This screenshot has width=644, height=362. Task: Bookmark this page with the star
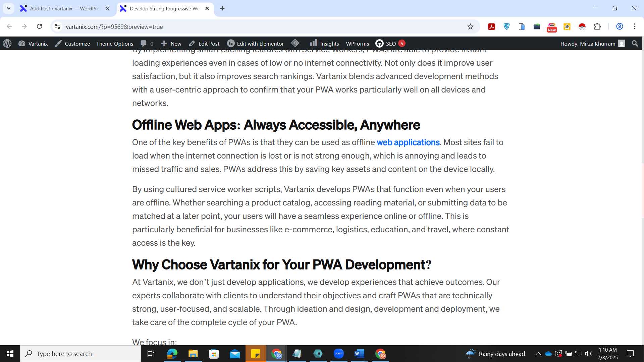pos(470,26)
